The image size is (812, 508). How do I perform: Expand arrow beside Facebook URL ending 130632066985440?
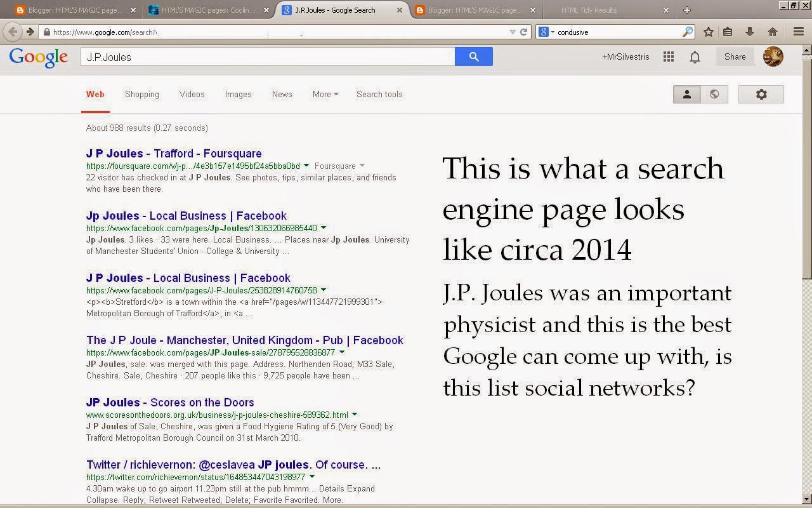point(324,228)
